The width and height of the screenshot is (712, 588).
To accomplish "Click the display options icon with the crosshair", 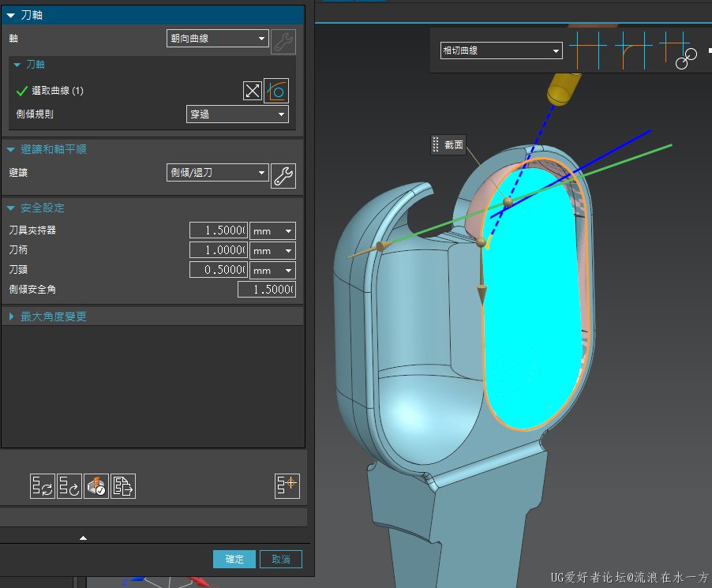I will (287, 486).
